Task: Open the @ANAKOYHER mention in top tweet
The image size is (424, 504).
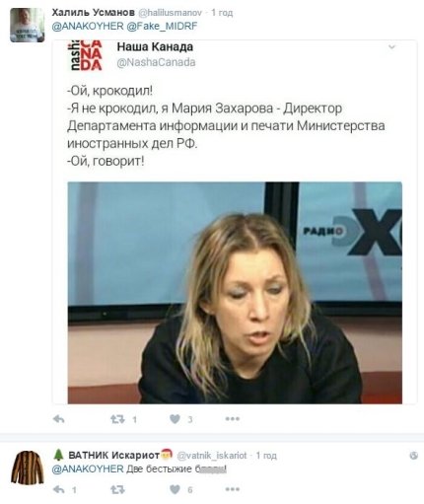Action: 88,26
